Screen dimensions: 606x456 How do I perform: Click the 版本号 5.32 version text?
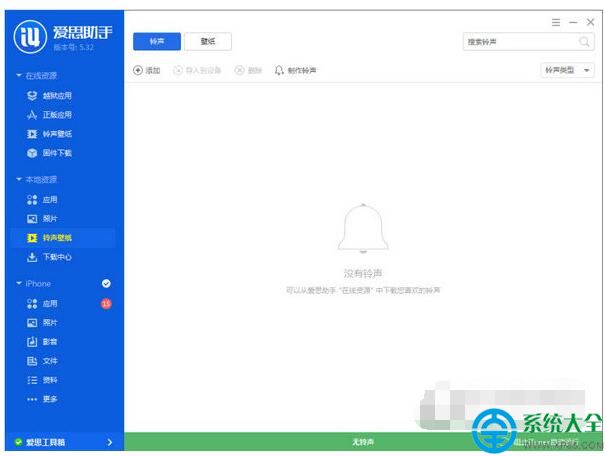click(73, 47)
